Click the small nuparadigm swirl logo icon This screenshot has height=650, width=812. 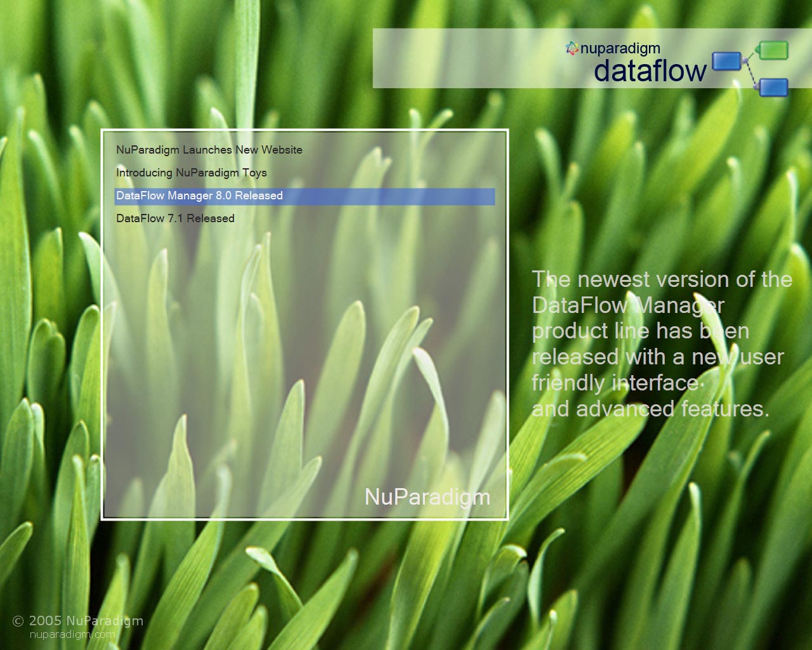pos(572,48)
